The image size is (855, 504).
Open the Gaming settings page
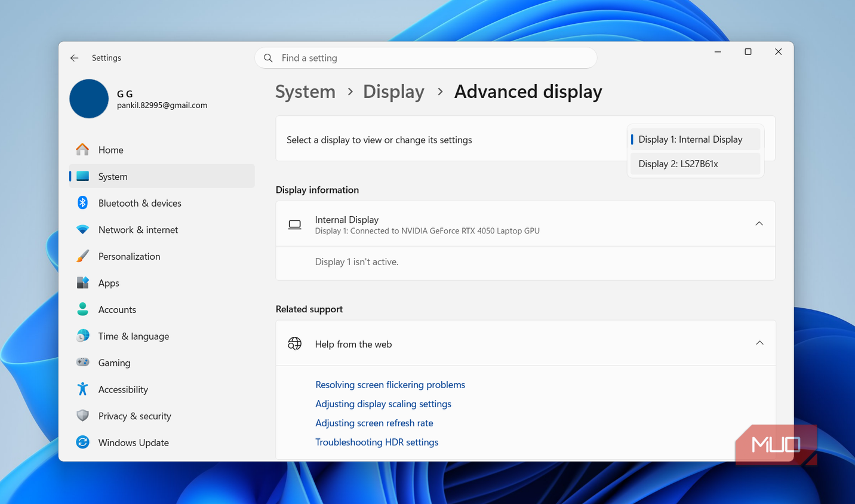pos(162,362)
